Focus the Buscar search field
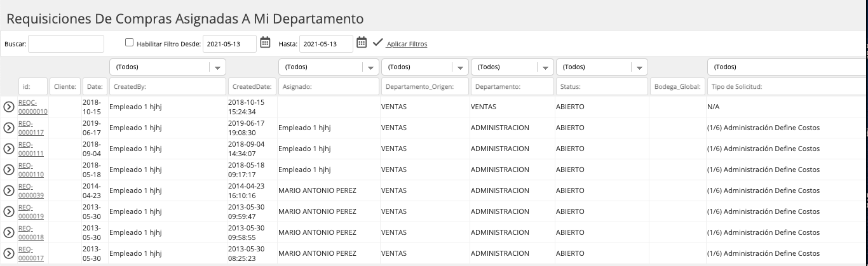 (x=66, y=44)
